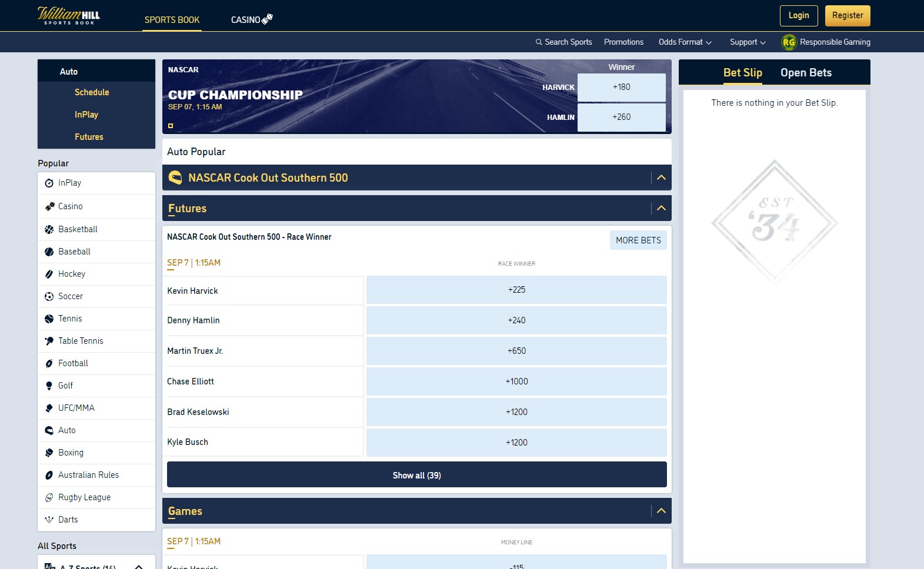The image size is (924, 569).
Task: Click the RG Responsible Gaming badge icon
Action: coord(789,42)
